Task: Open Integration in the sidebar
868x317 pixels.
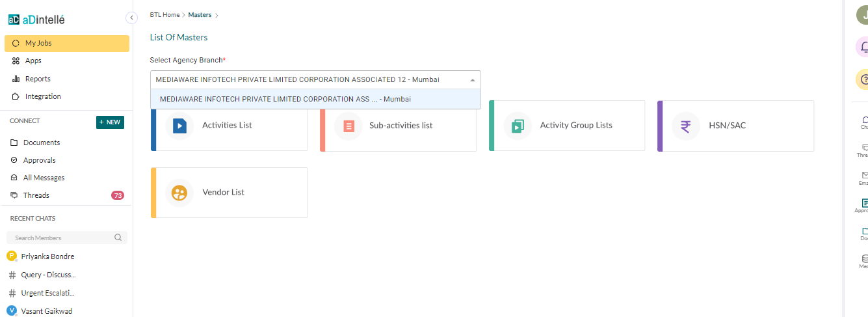Action: pos(42,96)
